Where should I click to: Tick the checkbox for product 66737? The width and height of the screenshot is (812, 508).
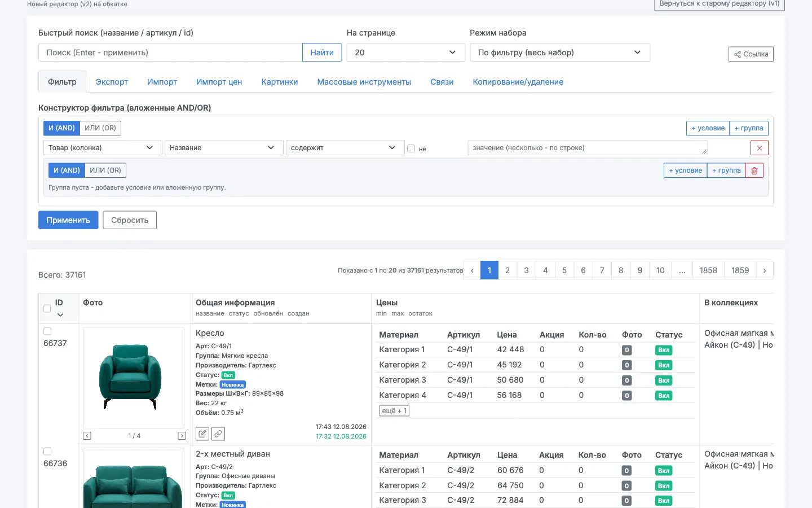tap(47, 331)
